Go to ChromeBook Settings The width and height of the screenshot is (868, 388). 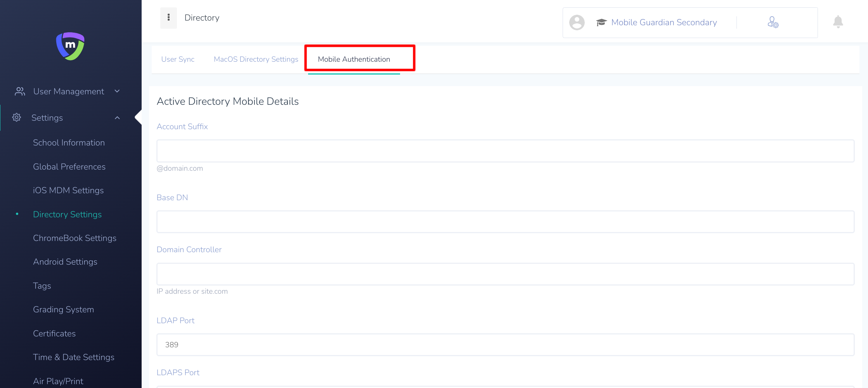(x=74, y=238)
